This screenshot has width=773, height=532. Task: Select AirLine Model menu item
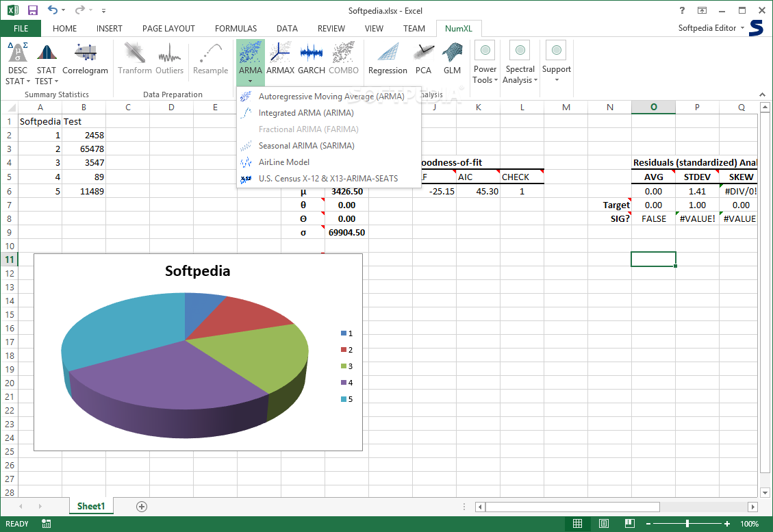(329, 162)
